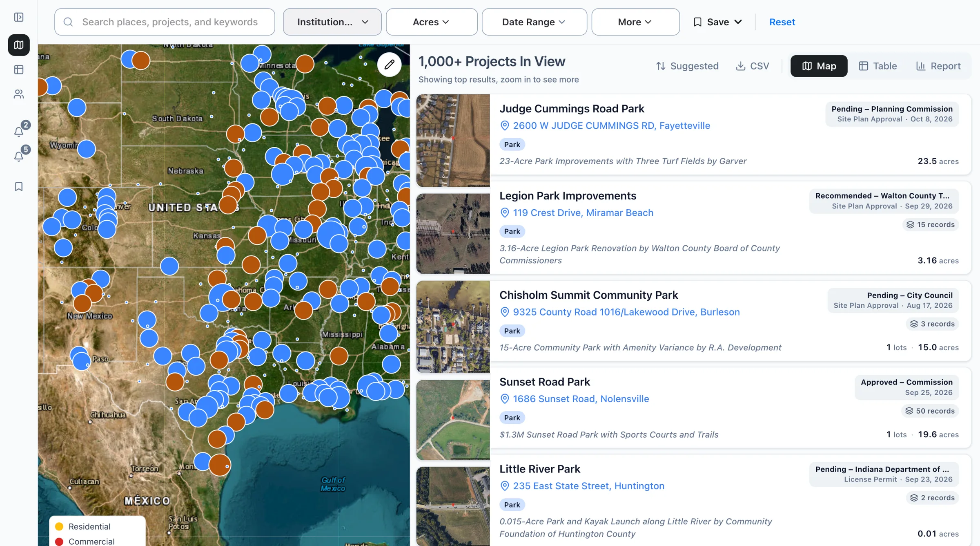This screenshot has height=546, width=980.
Task: Collapse the sidebar panel icon
Action: click(19, 17)
